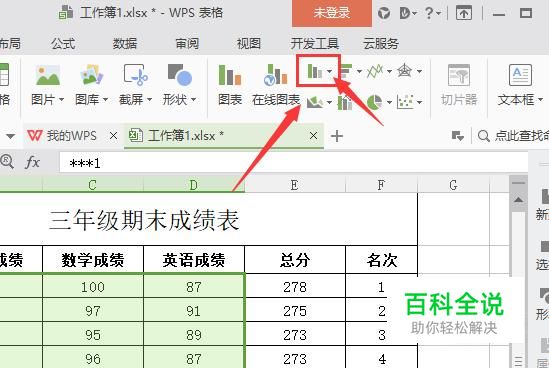Pick the horizontal bar chart icon

(x=346, y=71)
